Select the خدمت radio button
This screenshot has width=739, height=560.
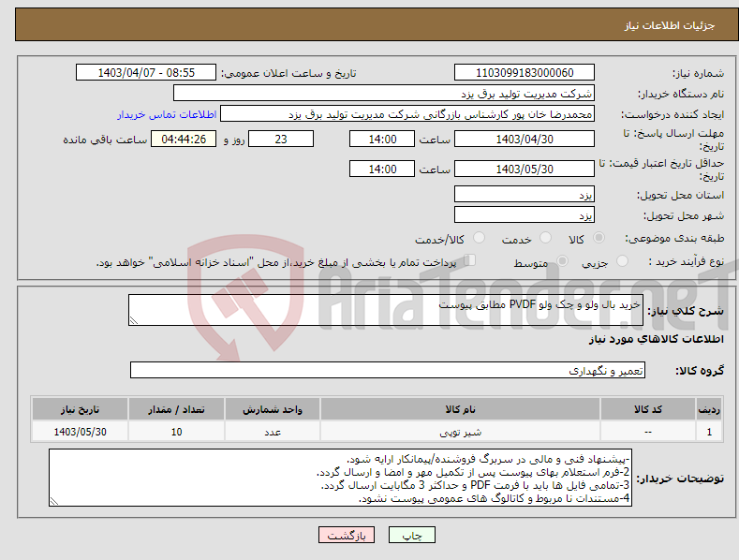click(545, 238)
